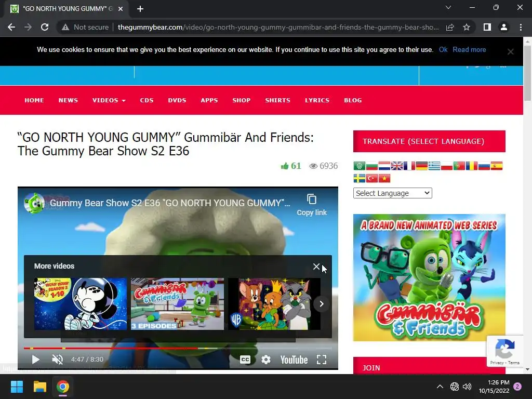Pick the Swedish flag
Image resolution: width=532 pixels, height=399 pixels.
[x=360, y=178]
